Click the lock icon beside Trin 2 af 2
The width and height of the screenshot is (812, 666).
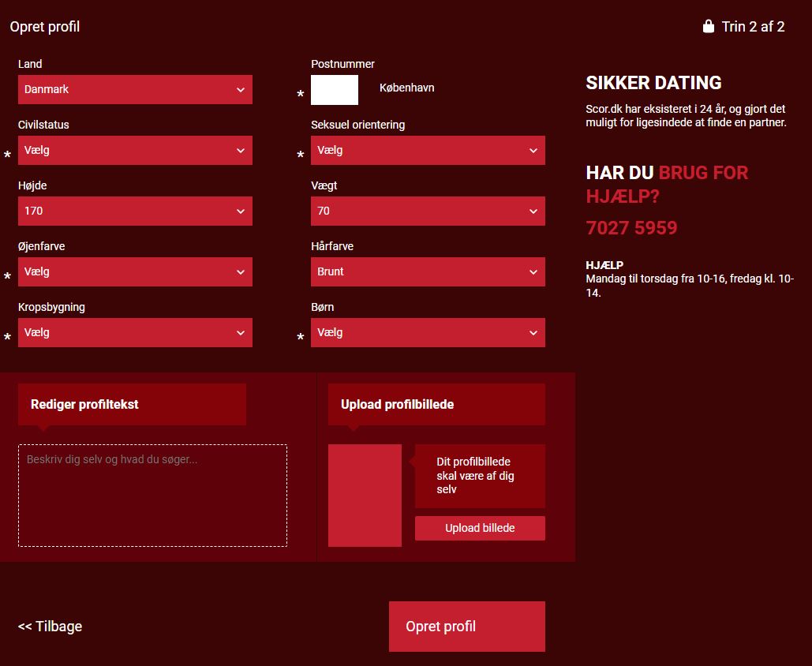(708, 26)
